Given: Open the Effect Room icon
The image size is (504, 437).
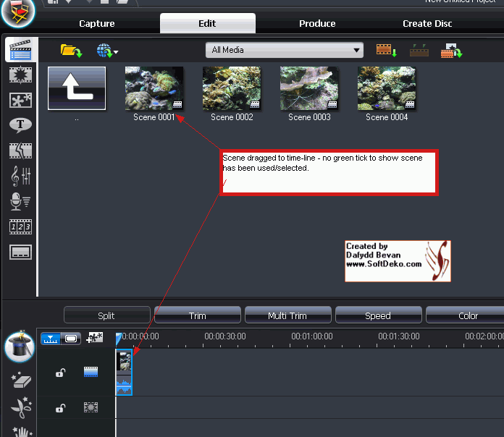Looking at the screenshot, I should click(x=20, y=75).
